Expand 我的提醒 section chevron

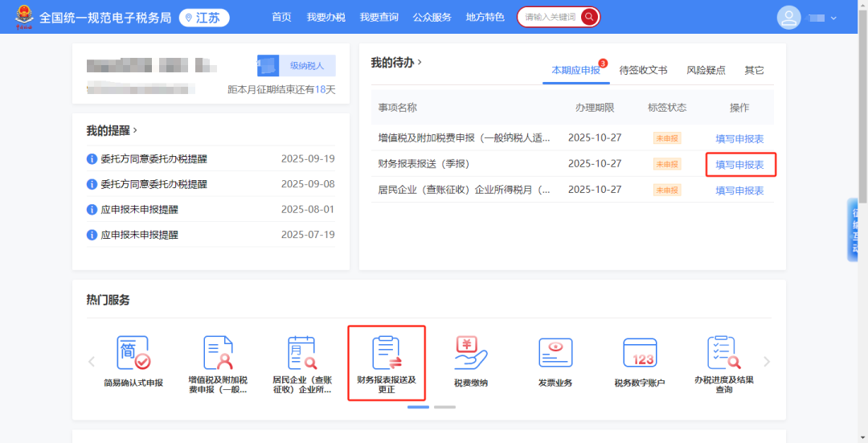(x=135, y=130)
